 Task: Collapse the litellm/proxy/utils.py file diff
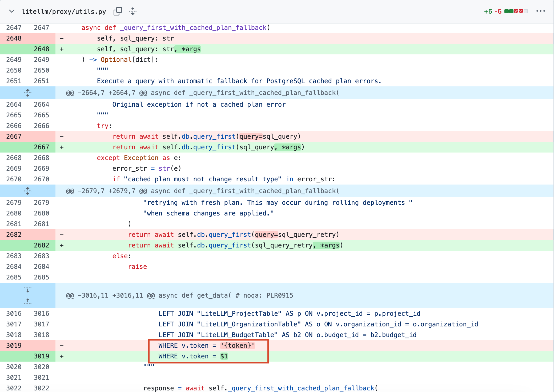coord(11,11)
